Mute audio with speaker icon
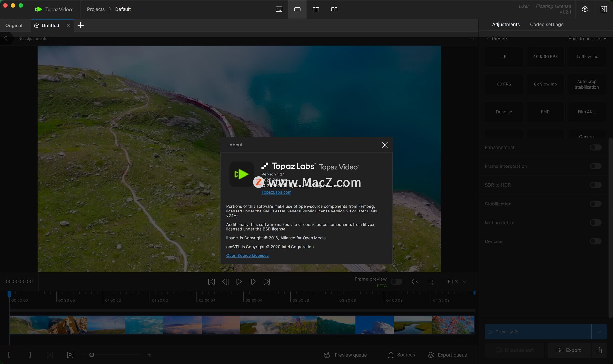 pyautogui.click(x=414, y=281)
